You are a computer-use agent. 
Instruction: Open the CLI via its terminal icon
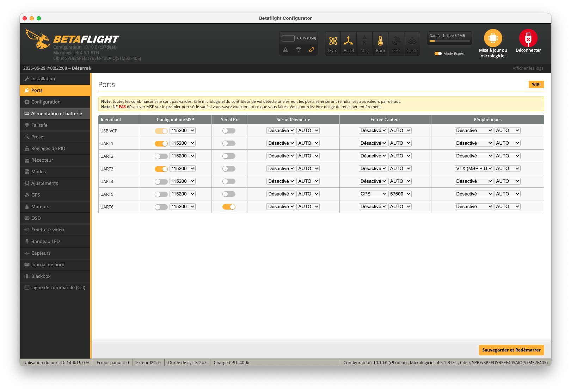pos(27,287)
